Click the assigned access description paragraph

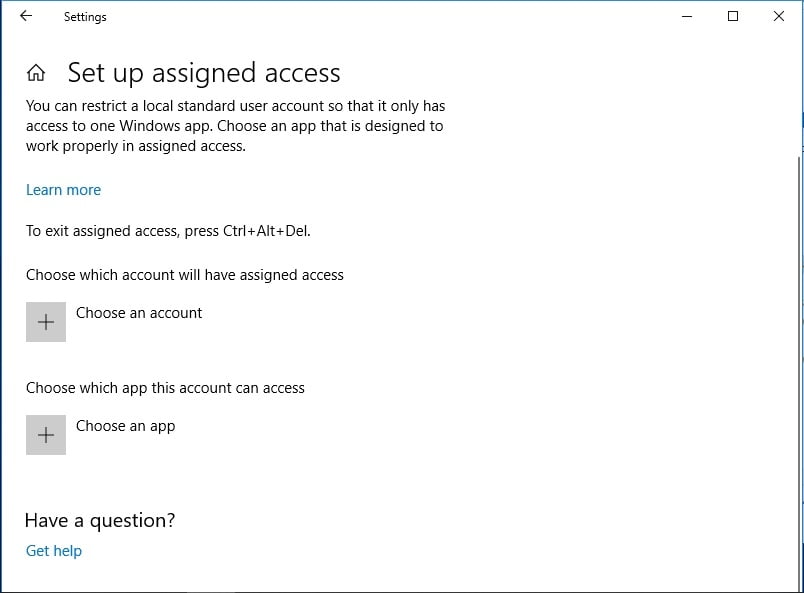pos(235,126)
